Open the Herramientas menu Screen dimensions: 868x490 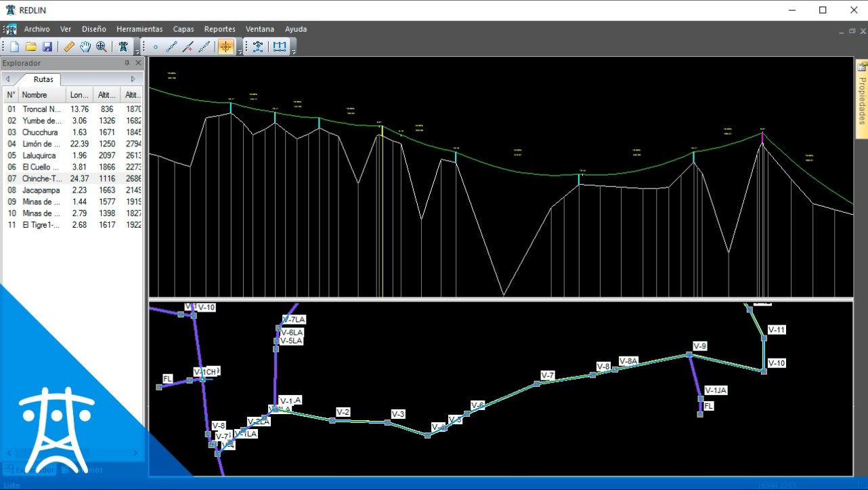[139, 29]
